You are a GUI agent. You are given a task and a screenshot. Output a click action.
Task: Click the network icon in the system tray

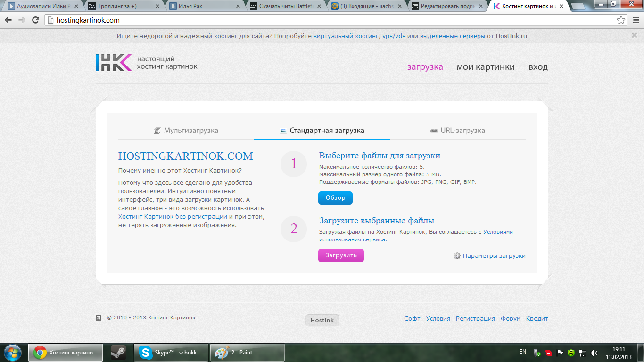pyautogui.click(x=583, y=353)
